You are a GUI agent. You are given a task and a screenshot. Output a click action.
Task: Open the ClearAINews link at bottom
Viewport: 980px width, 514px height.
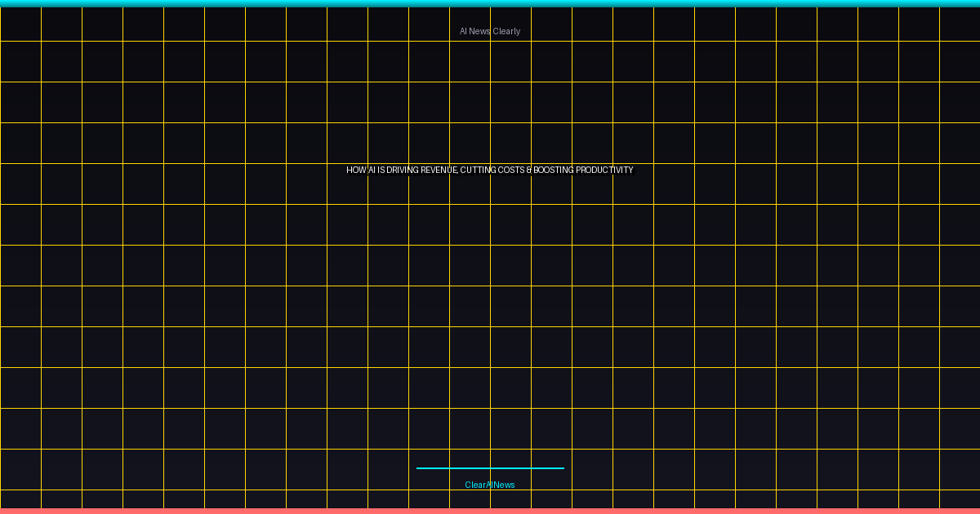pos(490,485)
